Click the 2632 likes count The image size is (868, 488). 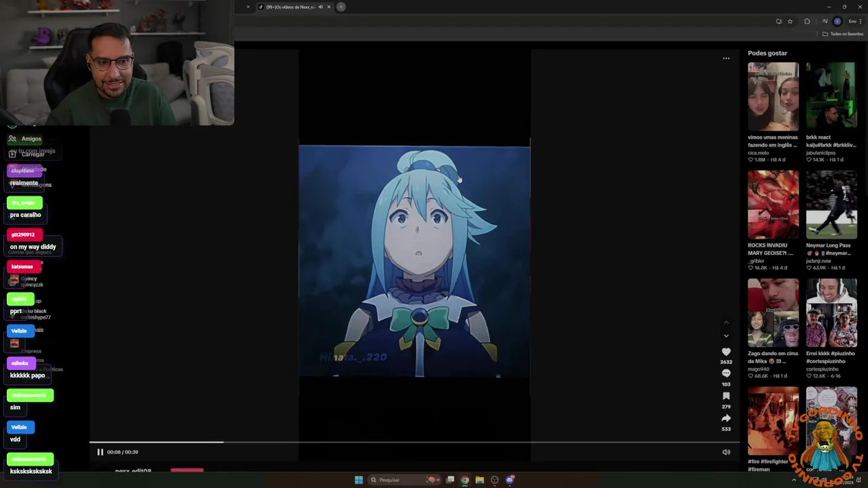[726, 362]
